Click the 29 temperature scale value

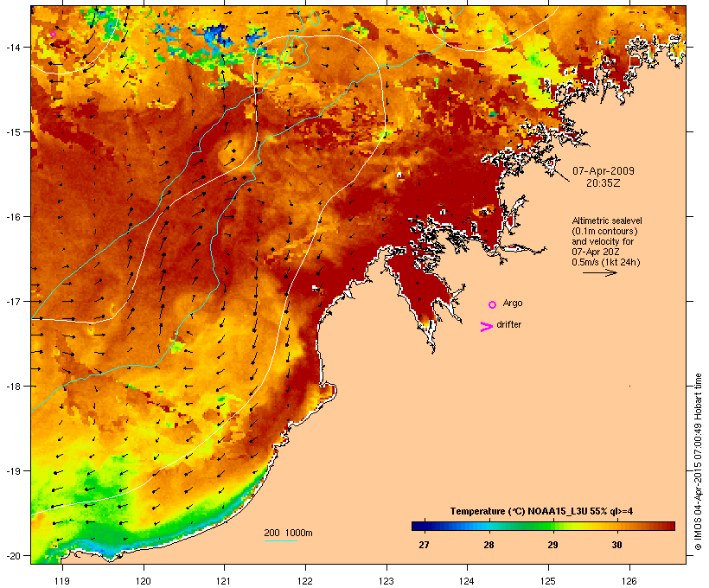point(553,545)
